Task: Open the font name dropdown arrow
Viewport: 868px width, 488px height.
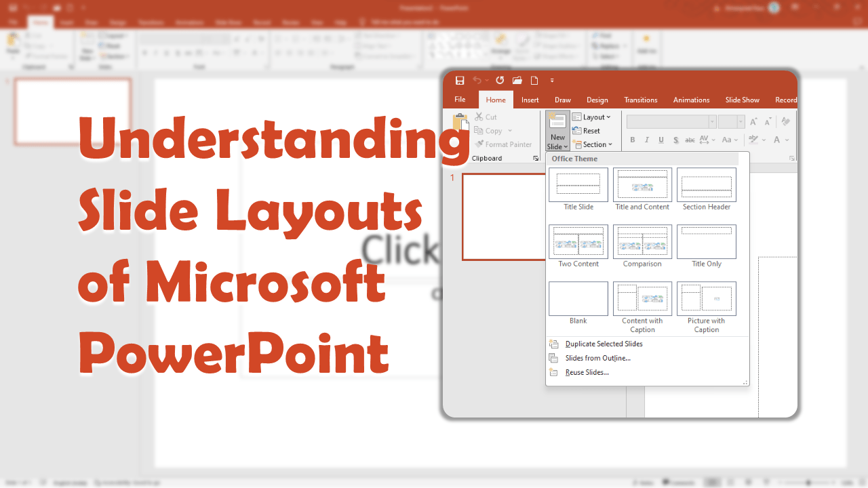Action: 712,122
